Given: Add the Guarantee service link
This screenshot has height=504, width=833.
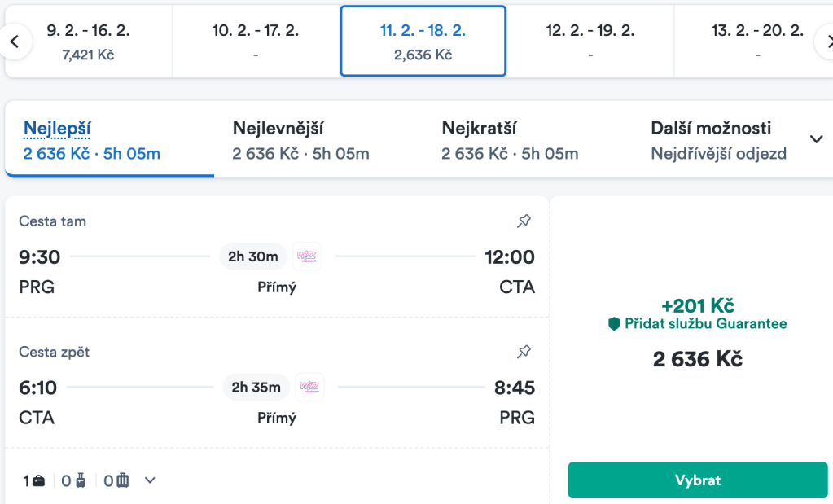Looking at the screenshot, I should (705, 324).
